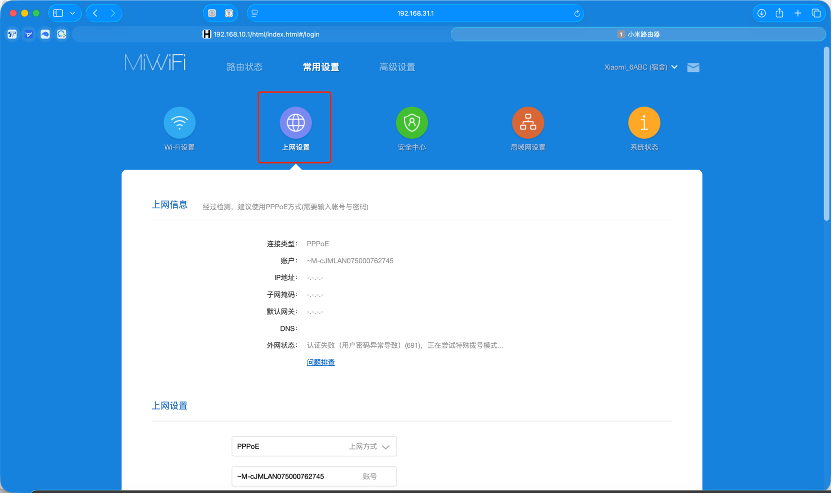Open the sidebar options chevron
The image size is (832, 494).
click(73, 13)
